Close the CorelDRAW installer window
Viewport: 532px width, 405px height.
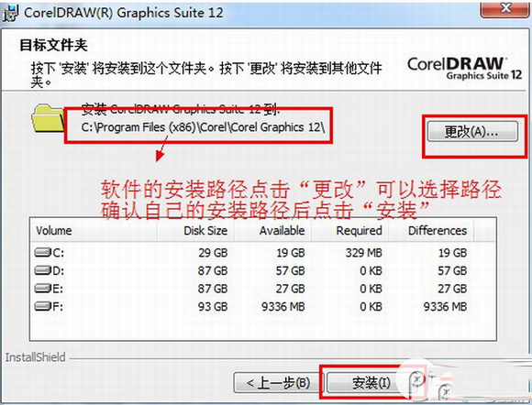[505, 9]
